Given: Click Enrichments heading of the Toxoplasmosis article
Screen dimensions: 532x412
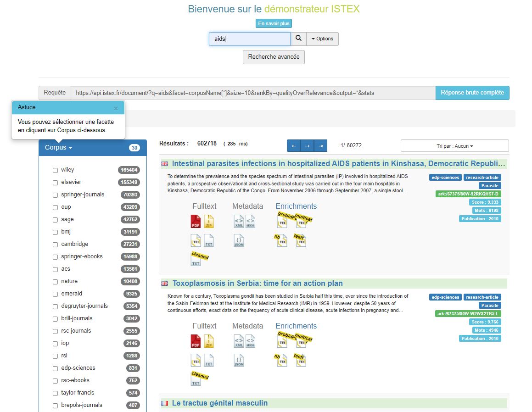Looking at the screenshot, I should pyautogui.click(x=296, y=326).
